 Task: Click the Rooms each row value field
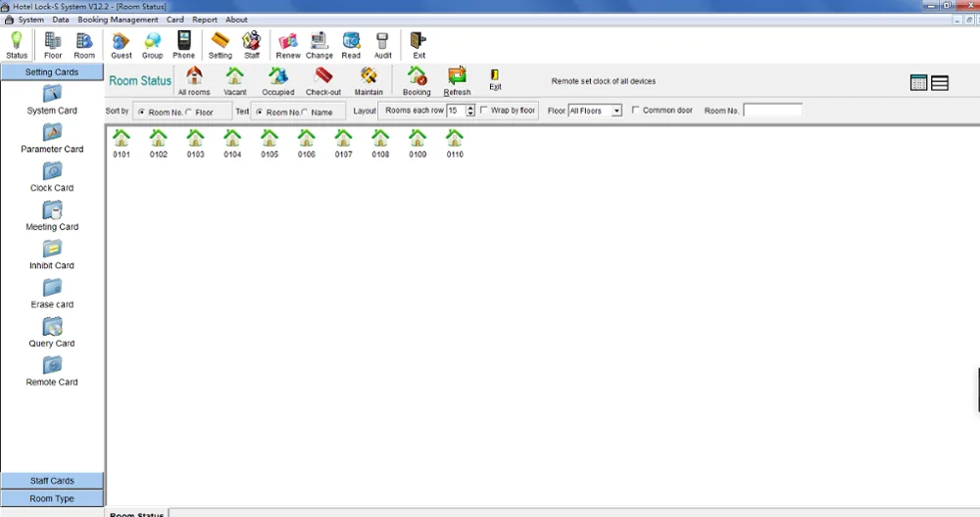(x=456, y=111)
